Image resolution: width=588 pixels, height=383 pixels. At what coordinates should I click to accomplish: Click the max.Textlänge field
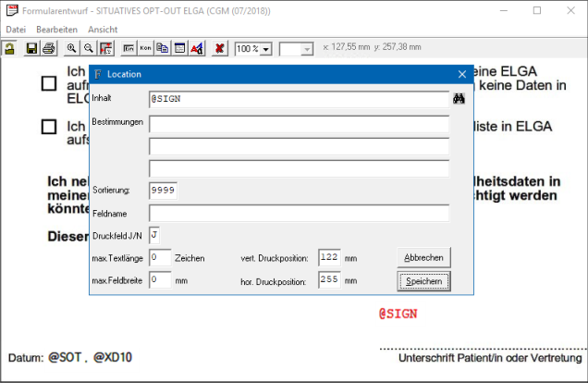[160, 258]
